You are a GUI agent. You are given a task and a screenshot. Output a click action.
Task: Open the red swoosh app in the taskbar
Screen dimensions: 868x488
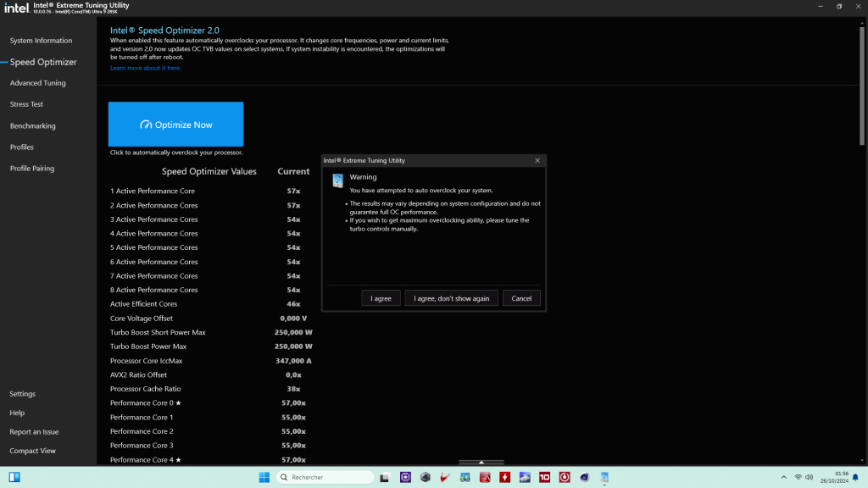[x=445, y=477]
